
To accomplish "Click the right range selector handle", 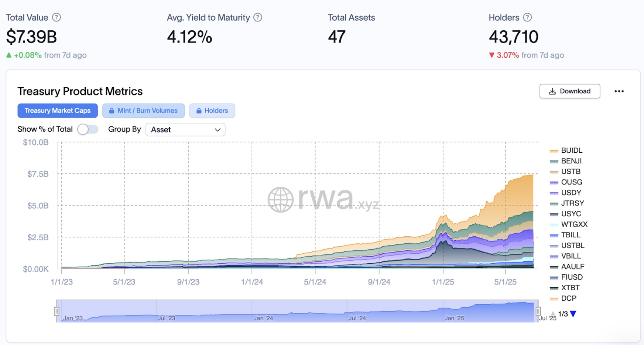I will coord(538,311).
